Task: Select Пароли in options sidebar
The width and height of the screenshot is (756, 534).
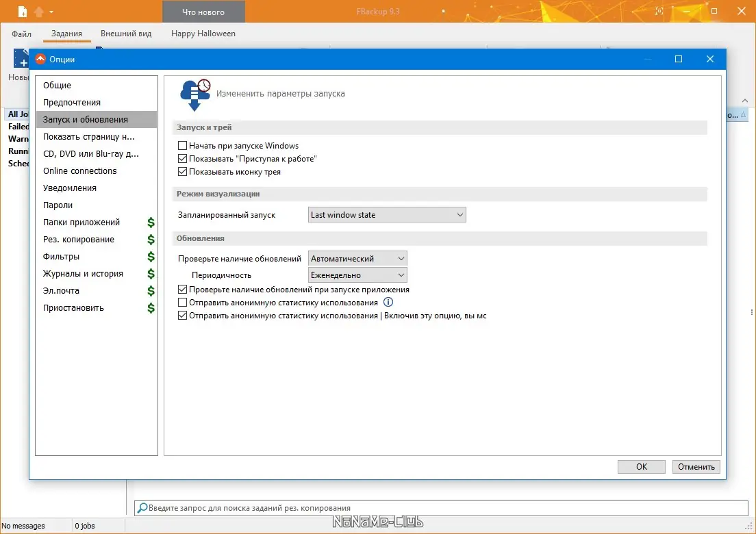Action: click(97, 205)
